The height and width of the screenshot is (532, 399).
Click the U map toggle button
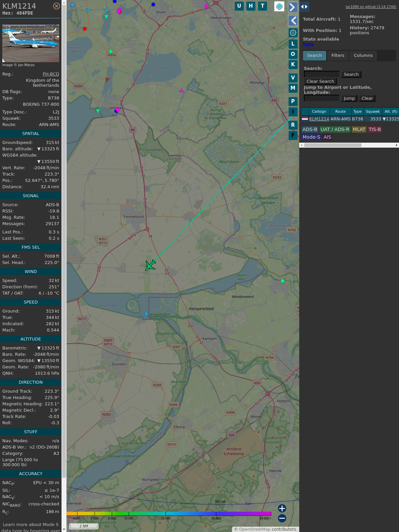point(239,6)
